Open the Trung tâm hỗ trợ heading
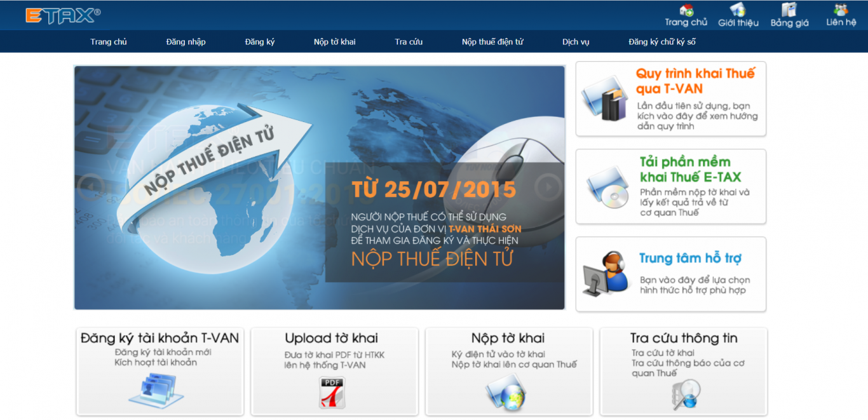The height and width of the screenshot is (420, 868). coord(690,258)
